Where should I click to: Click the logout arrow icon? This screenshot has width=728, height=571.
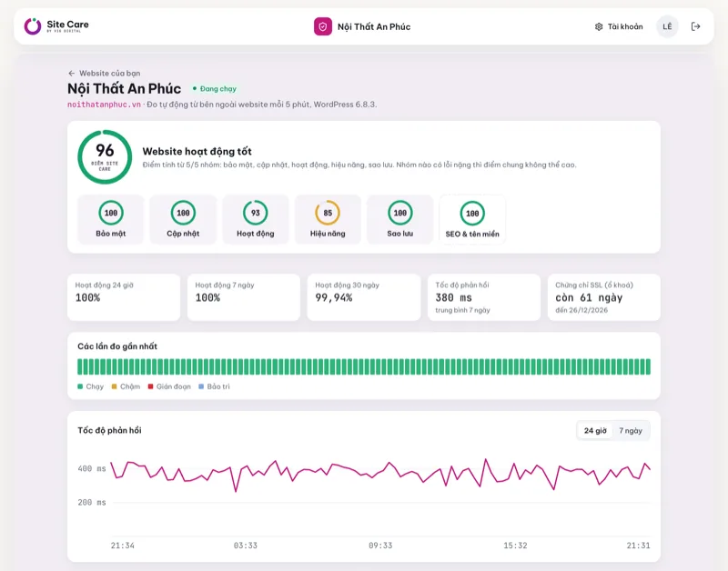tap(695, 26)
